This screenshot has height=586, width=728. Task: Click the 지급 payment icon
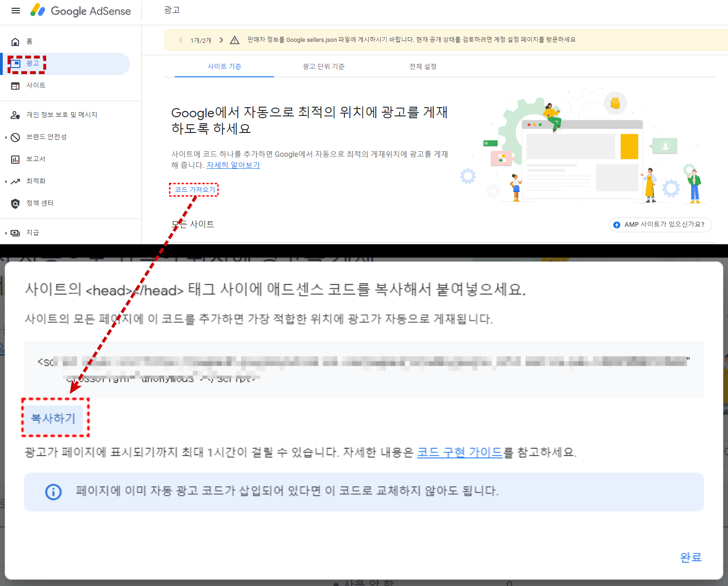tap(15, 233)
